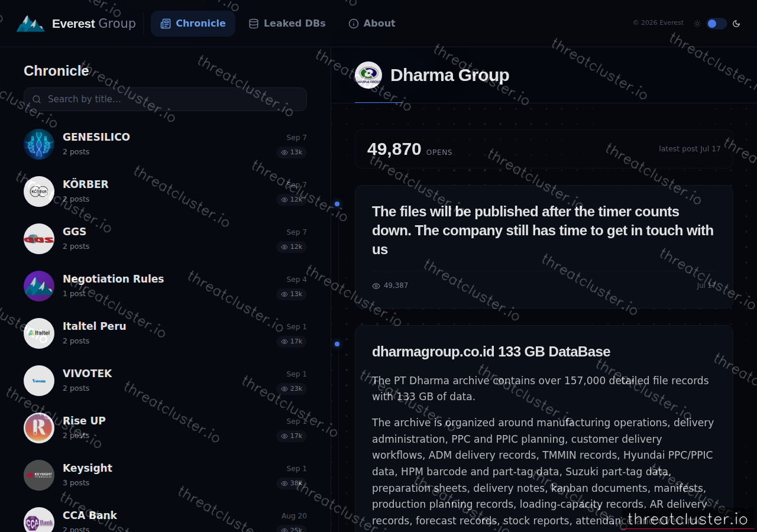
Task: Click the Rise UP 17k views badge
Action: pos(292,436)
